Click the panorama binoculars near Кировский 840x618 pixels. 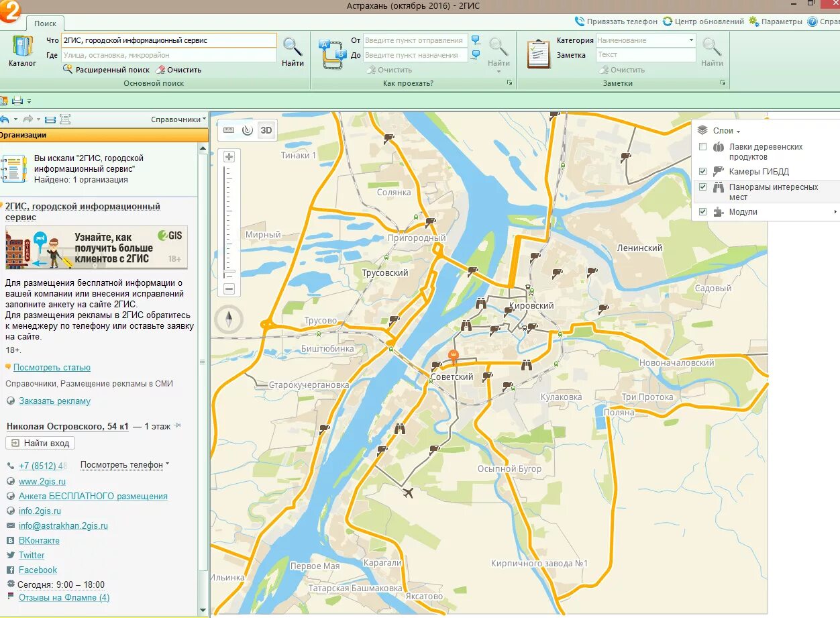coord(481,303)
